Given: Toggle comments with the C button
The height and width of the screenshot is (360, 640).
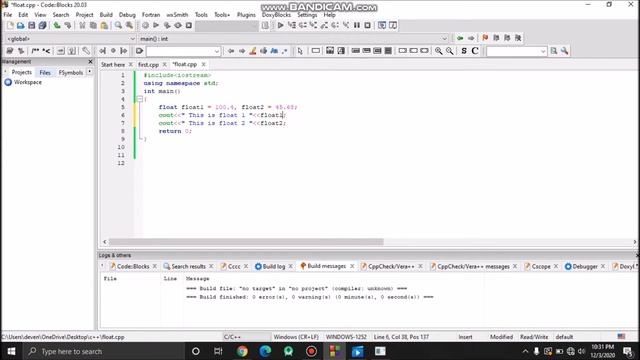Looking at the screenshot, I should (x=475, y=51).
